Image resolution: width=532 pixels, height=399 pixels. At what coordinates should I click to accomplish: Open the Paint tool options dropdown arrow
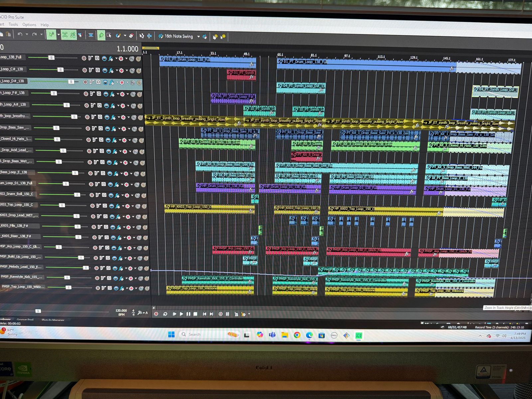click(125, 36)
